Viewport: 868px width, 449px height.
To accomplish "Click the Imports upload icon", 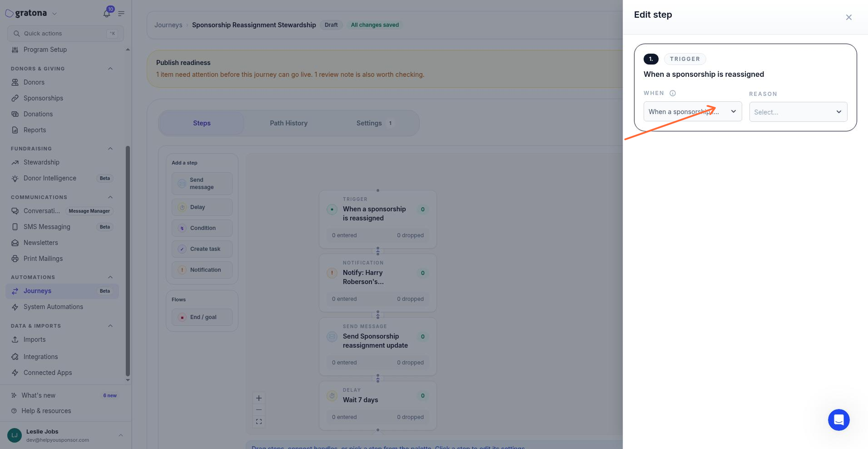I will click(15, 339).
